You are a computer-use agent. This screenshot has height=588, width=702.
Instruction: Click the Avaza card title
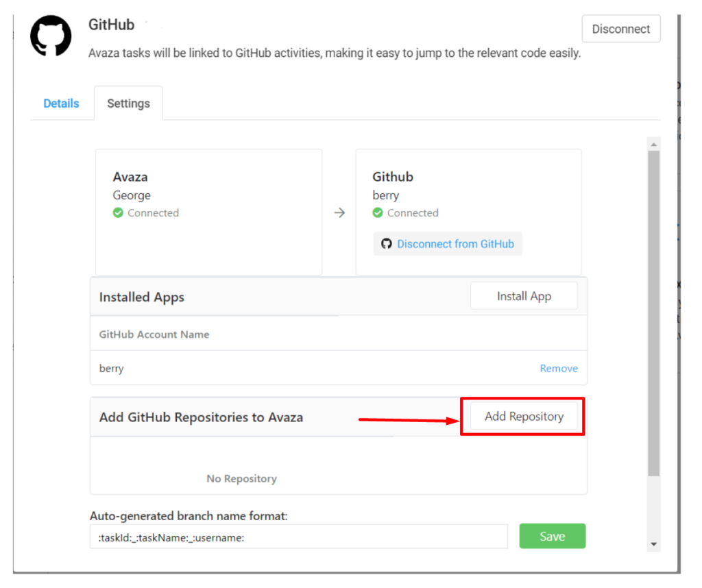coord(130,177)
